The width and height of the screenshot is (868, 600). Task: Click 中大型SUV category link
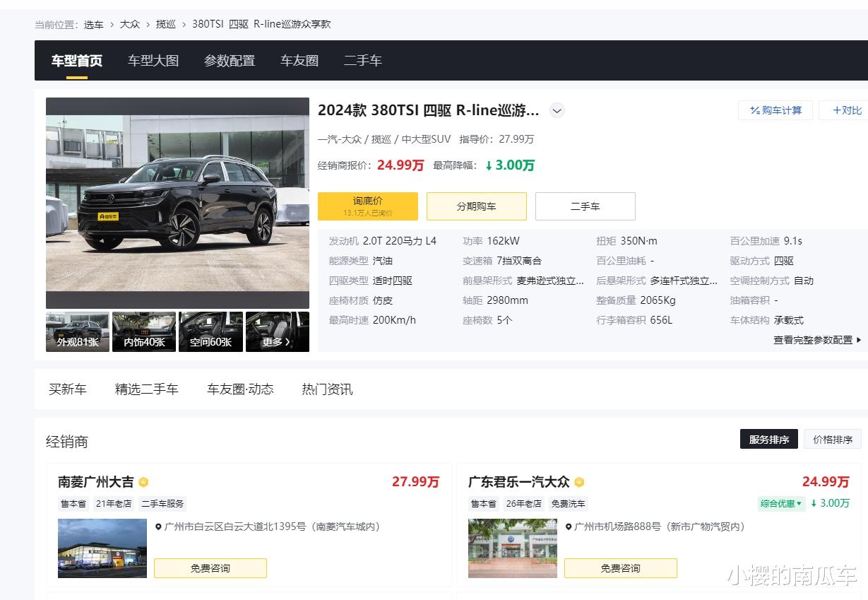coord(426,139)
